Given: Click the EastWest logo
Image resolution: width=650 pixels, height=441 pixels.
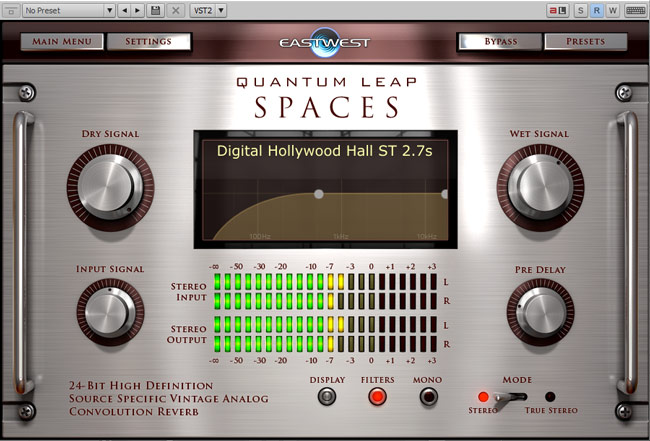Looking at the screenshot, I should coord(324,42).
